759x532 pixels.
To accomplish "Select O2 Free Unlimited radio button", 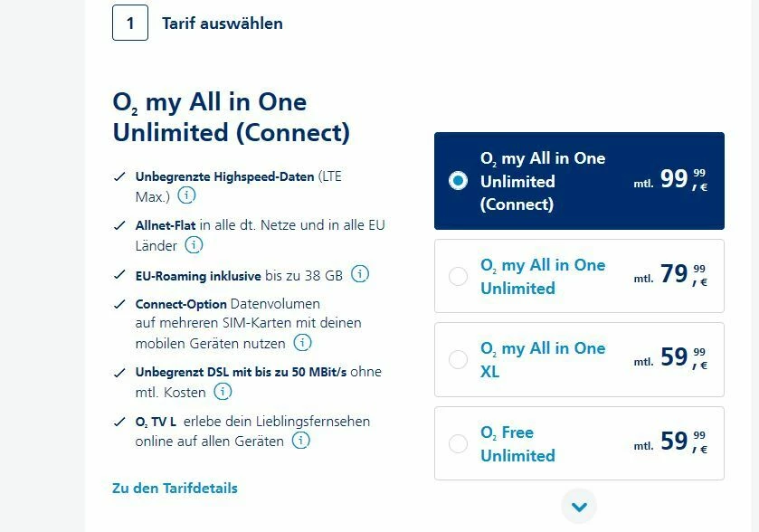I will [459, 443].
